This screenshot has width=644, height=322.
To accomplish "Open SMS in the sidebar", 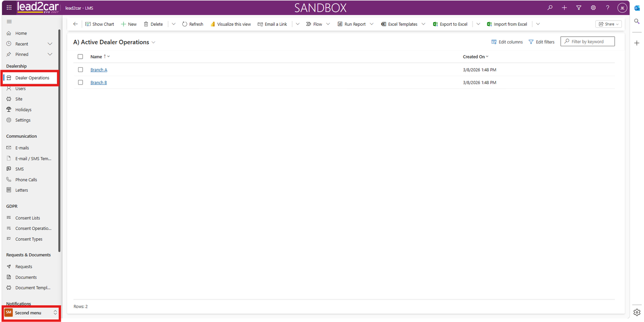I will pyautogui.click(x=20, y=169).
